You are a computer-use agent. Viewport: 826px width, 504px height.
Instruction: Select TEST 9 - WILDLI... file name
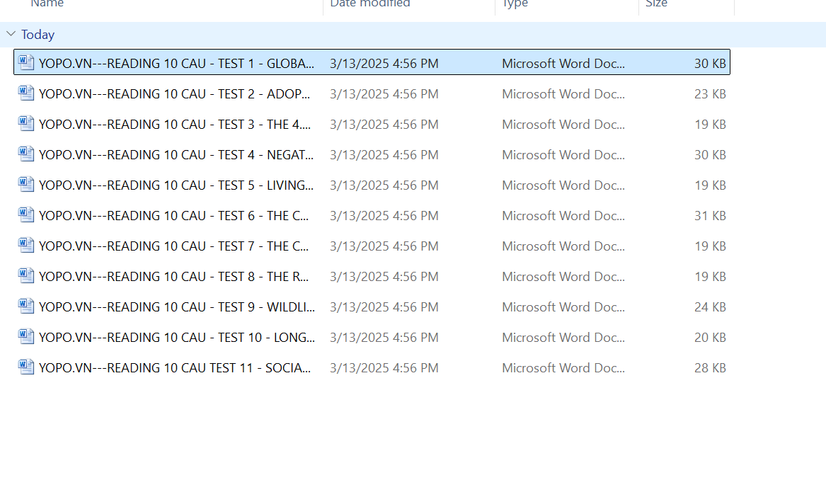coord(177,307)
